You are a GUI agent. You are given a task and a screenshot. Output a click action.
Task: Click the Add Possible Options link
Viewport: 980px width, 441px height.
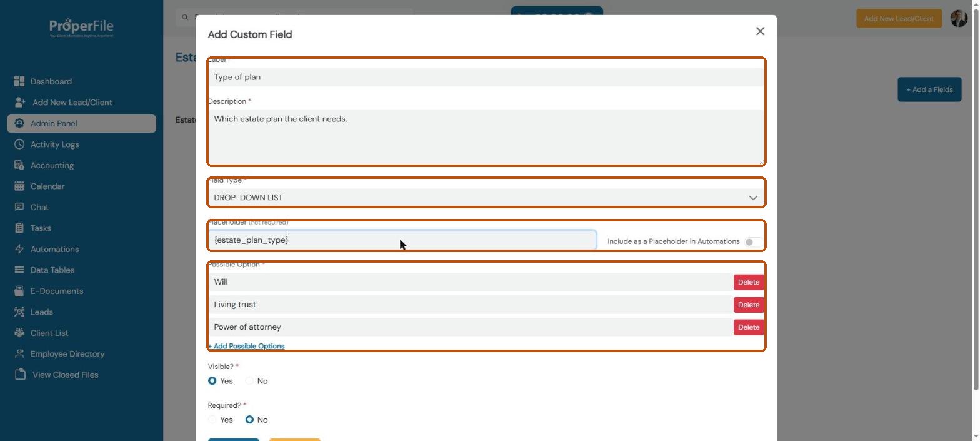246,346
